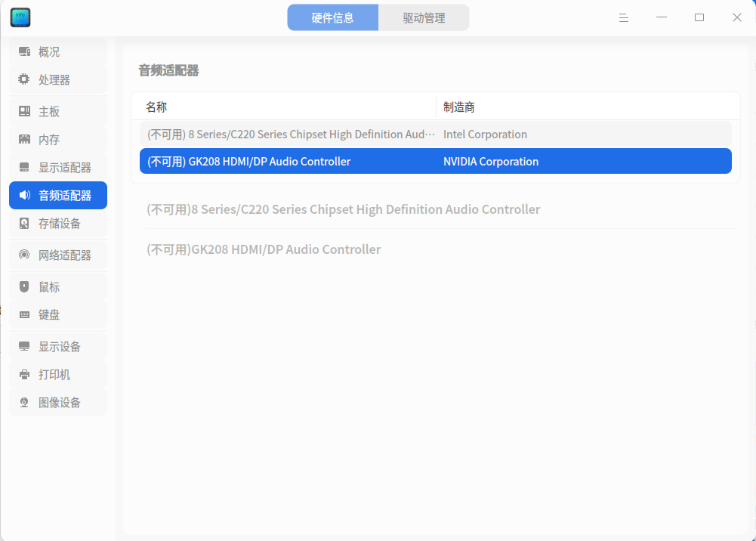The image size is (756, 541).
Task: Select the 音频适配器 speaker icon
Action: pyautogui.click(x=24, y=195)
